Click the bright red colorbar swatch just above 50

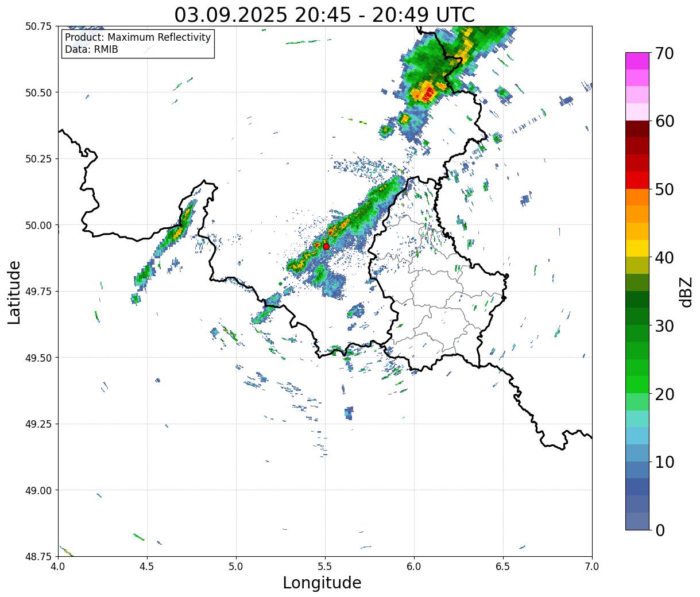coord(637,180)
